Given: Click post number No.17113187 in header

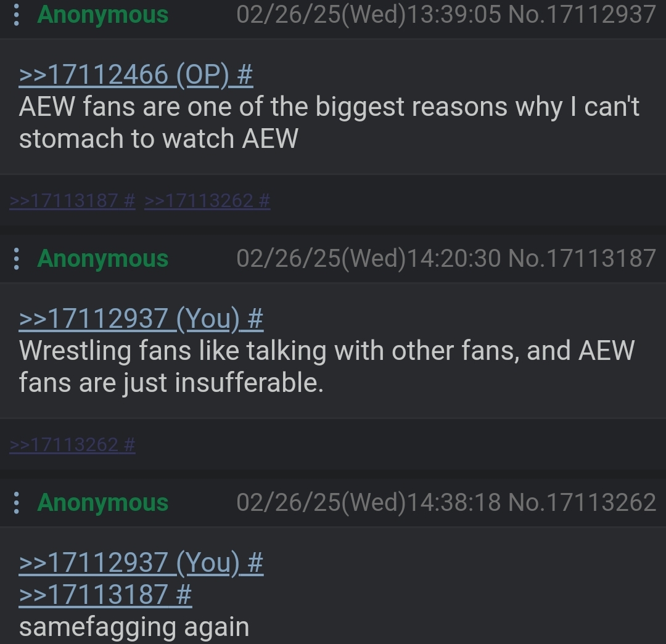Looking at the screenshot, I should pos(582,259).
